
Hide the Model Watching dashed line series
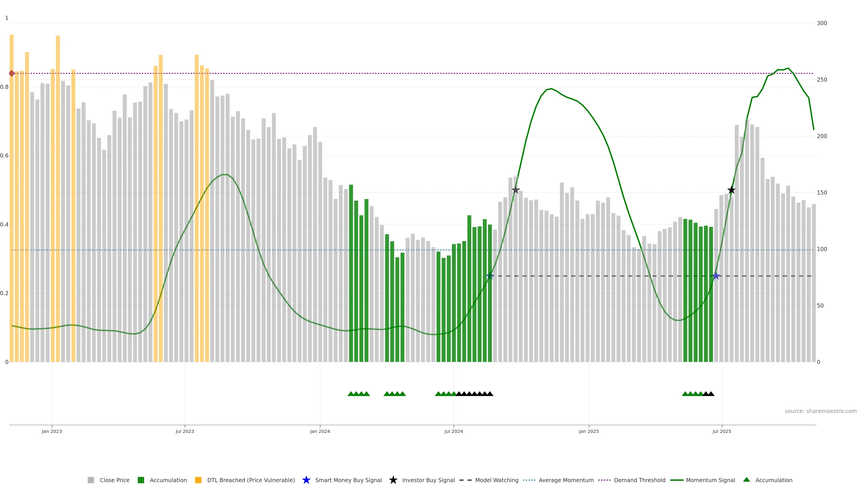click(x=496, y=480)
